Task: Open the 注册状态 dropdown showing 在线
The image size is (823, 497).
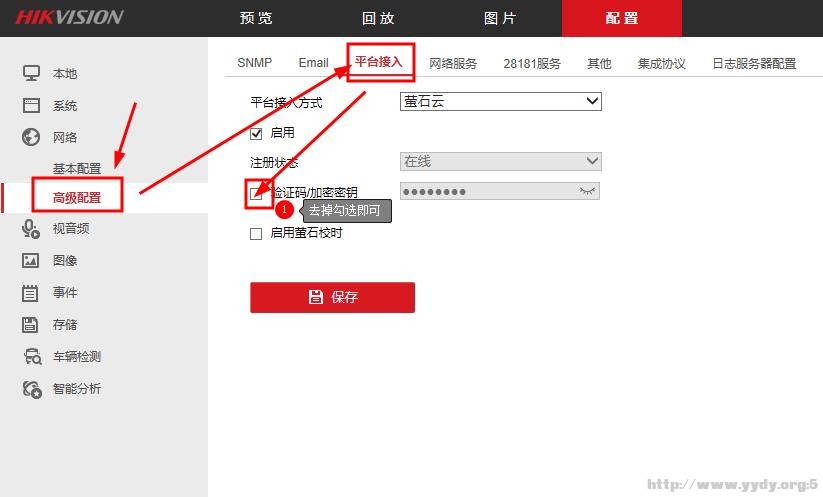Action: coord(501,161)
